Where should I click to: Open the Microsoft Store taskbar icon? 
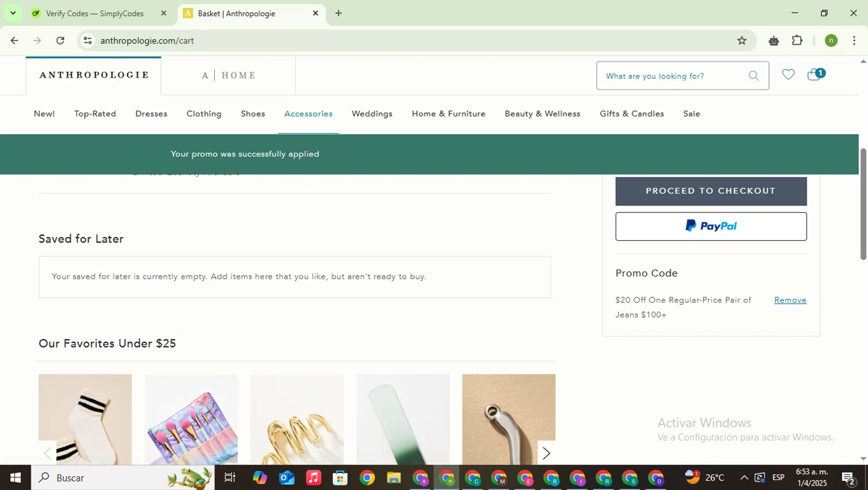click(x=340, y=478)
